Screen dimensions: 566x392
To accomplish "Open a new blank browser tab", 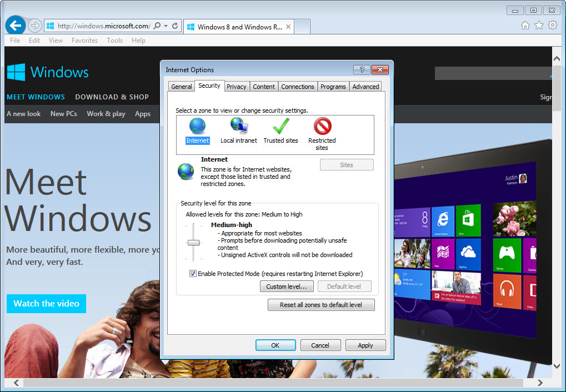I will tap(302, 27).
